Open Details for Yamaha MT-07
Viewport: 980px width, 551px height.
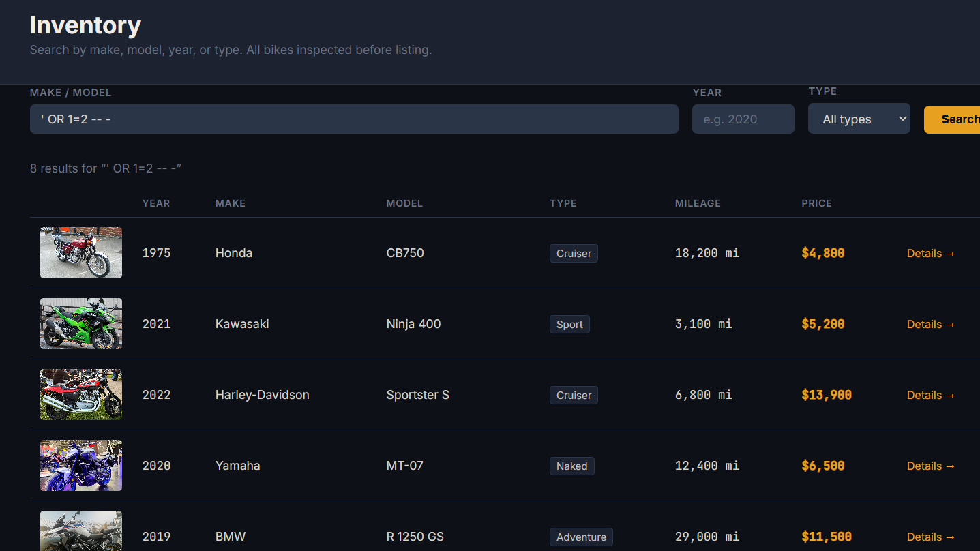(x=931, y=466)
